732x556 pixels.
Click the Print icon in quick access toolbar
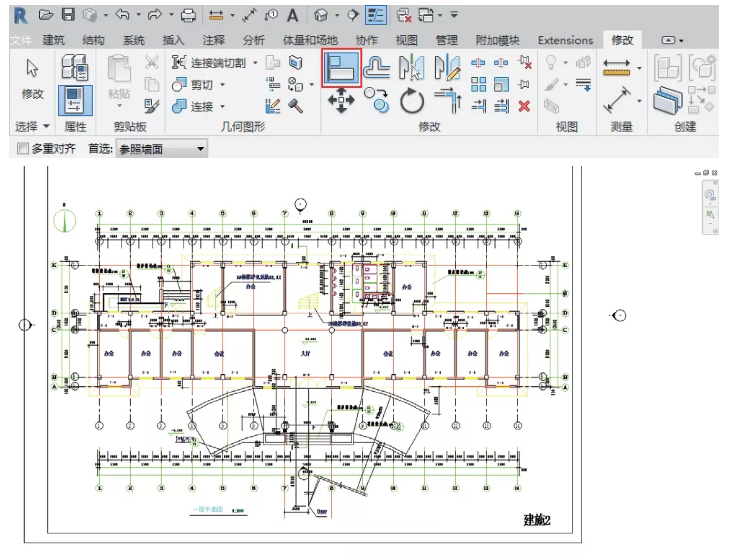pyautogui.click(x=188, y=15)
